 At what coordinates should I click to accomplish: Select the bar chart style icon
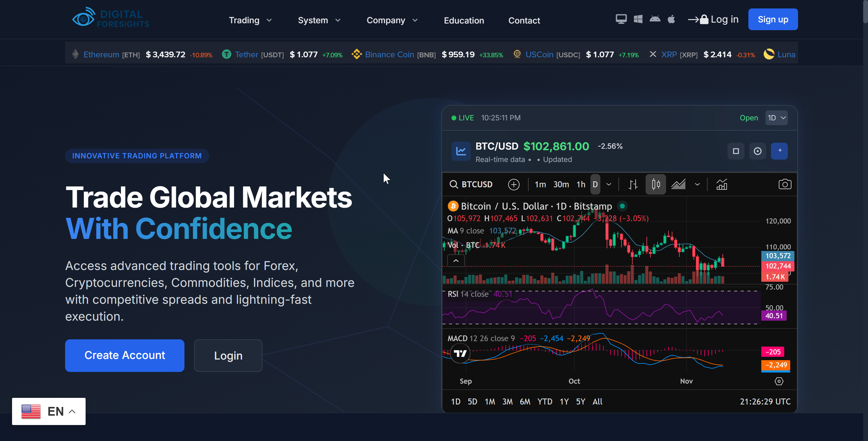(633, 184)
